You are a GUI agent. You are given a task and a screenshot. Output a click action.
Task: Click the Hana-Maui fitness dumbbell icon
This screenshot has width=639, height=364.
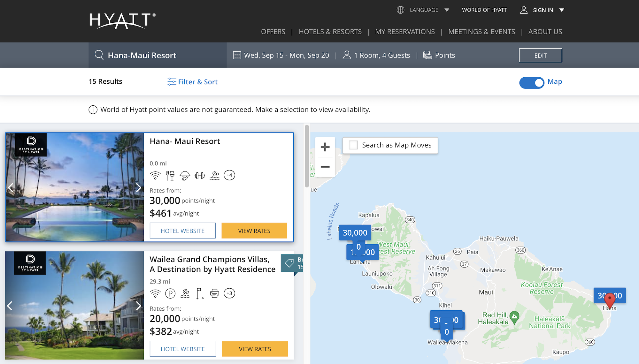coord(200,175)
